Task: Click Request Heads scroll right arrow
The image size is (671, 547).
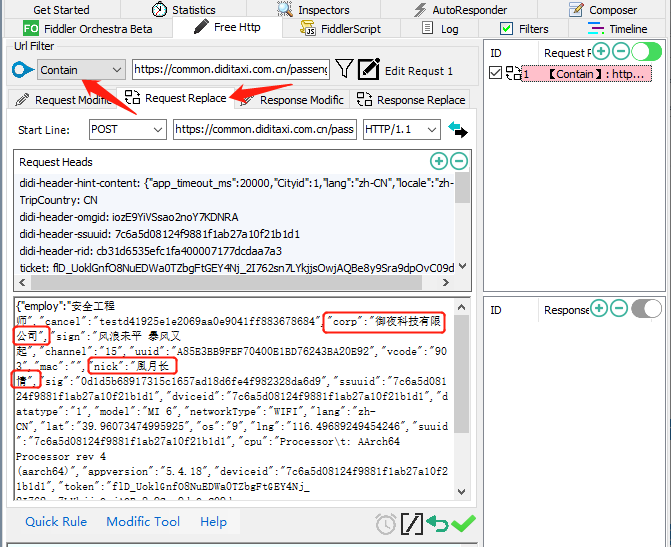Action: coord(445,282)
